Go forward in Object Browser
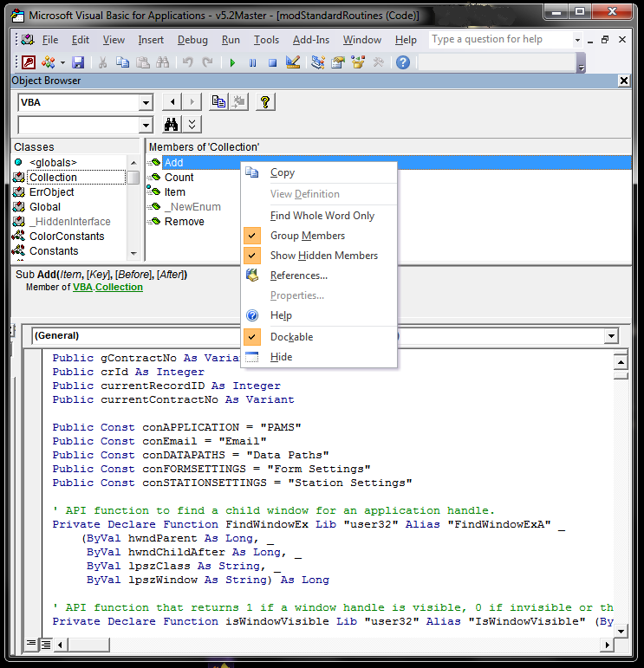This screenshot has height=668, width=644. click(x=192, y=102)
